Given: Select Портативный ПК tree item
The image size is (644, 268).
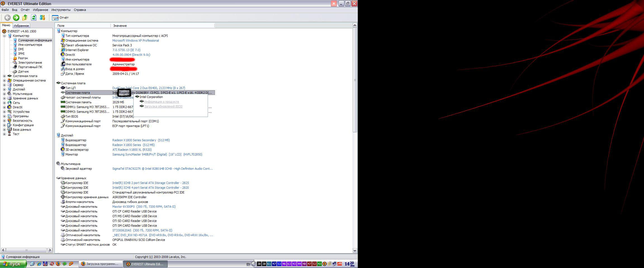Looking at the screenshot, I should (30, 67).
